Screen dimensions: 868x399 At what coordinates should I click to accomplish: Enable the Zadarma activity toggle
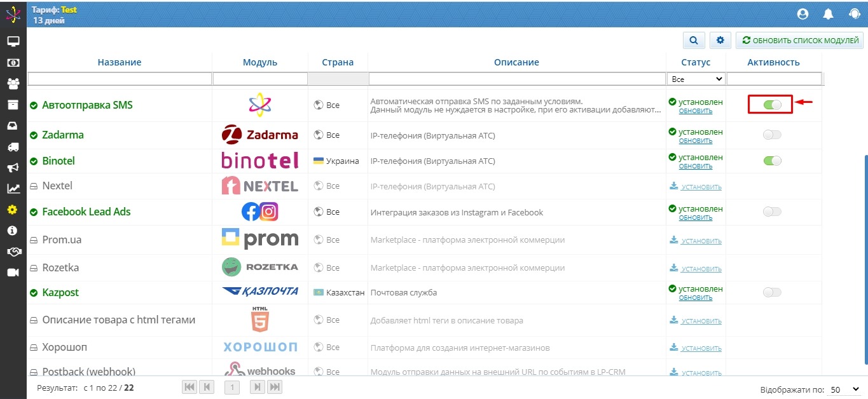coord(772,135)
